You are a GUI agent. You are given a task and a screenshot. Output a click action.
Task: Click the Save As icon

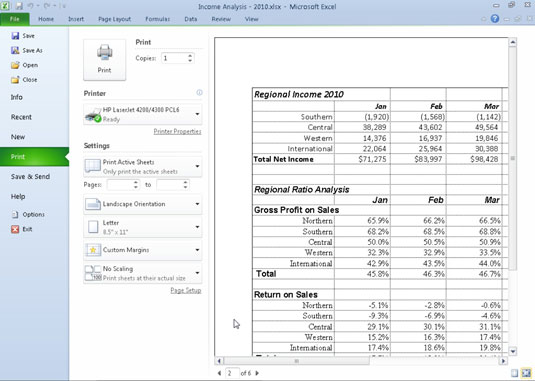coord(15,50)
